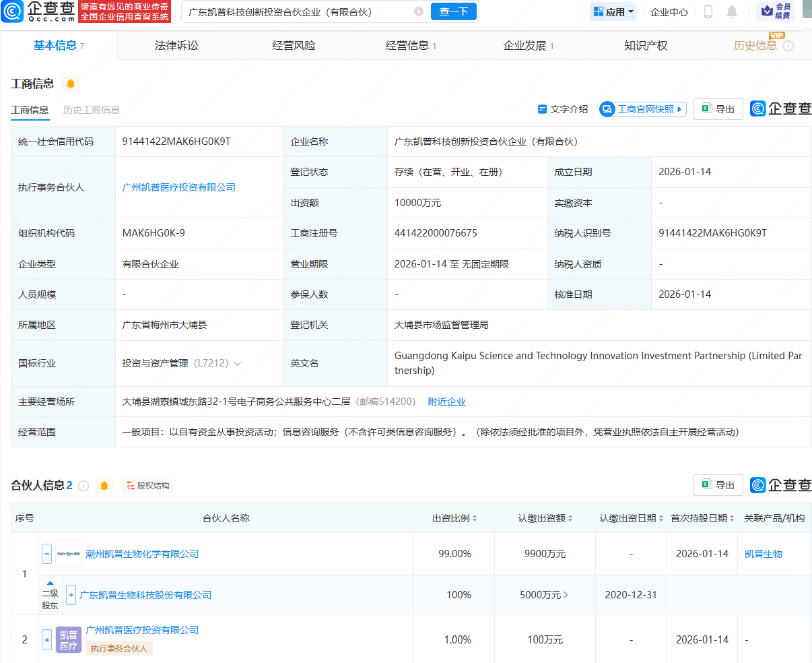Click the info icon beside 合伙人信息
812x663 pixels.
tap(83, 486)
